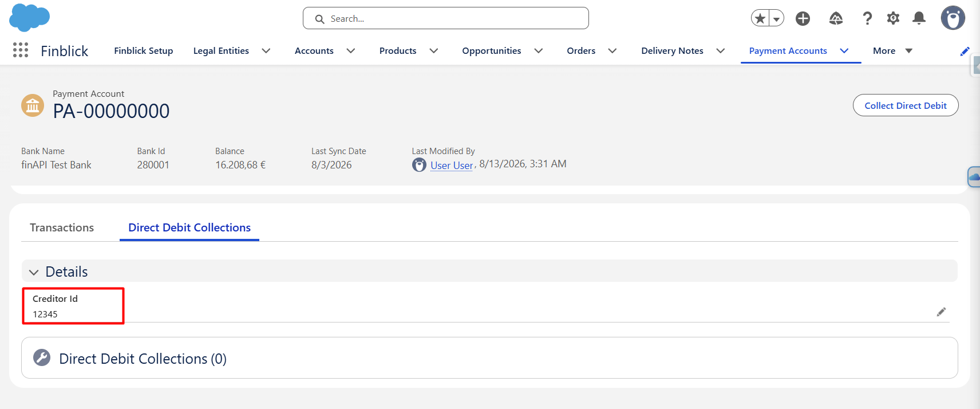Open the App Launcher grid icon

[x=21, y=50]
